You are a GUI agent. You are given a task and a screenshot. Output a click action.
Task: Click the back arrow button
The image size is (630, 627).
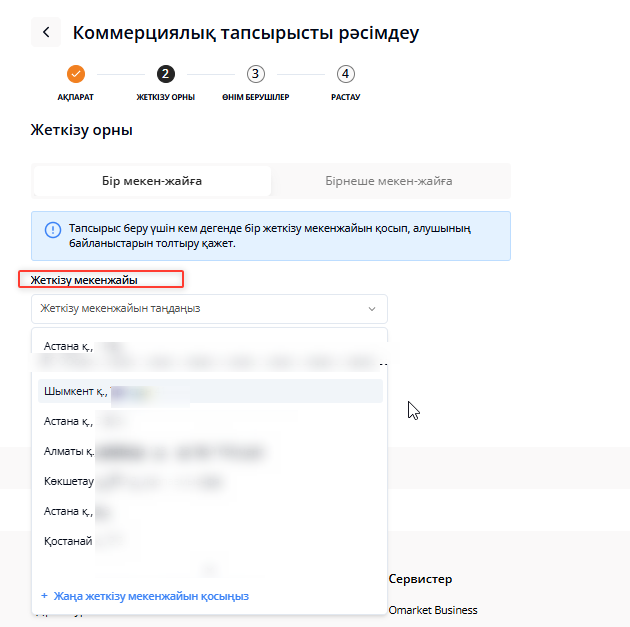pos(46,32)
